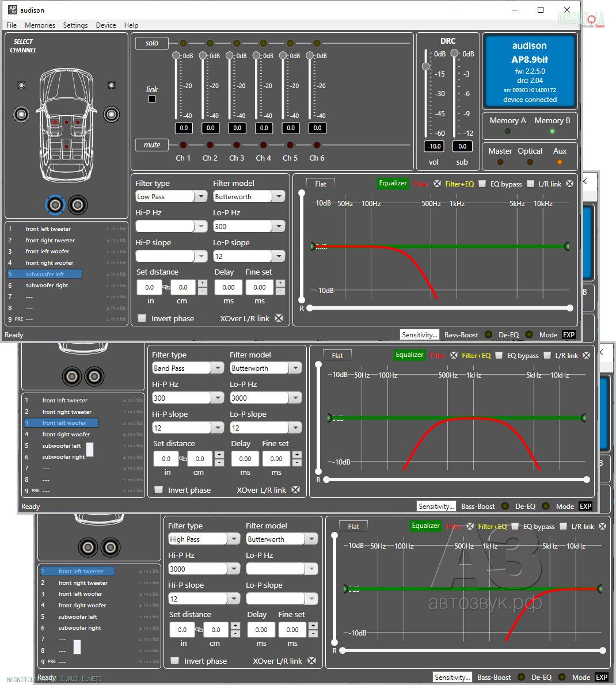616x685 pixels.
Task: Turn on De-EQ indicator in Low Pass window
Action: [529, 334]
